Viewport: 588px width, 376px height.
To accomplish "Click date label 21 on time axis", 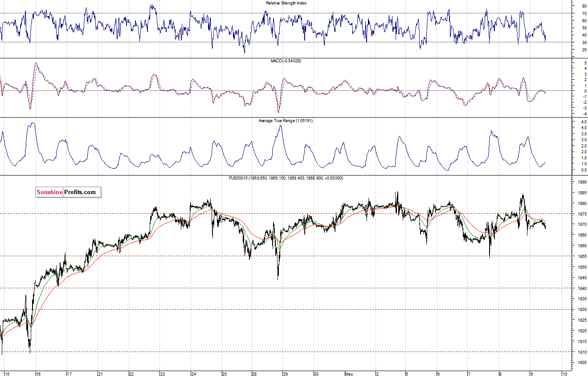I will [x=101, y=373].
